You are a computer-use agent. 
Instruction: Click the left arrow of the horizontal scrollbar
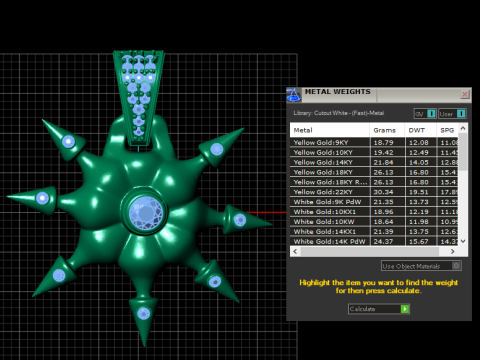(295, 252)
